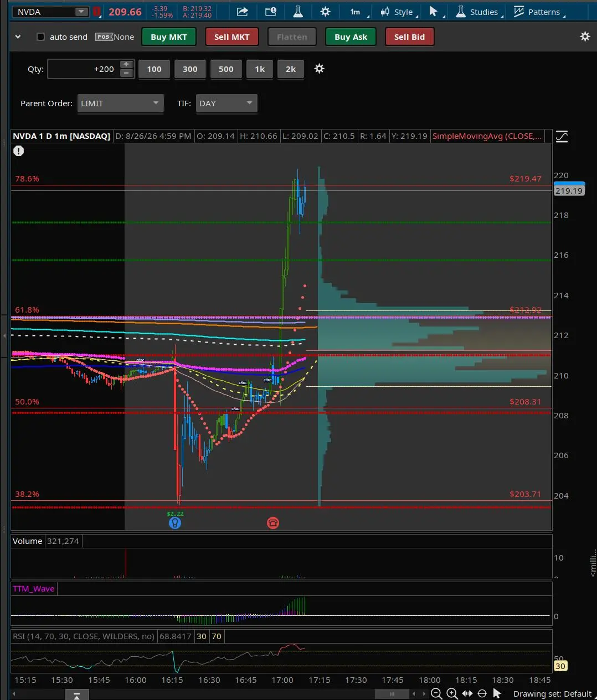The width and height of the screenshot is (597, 700).
Task: Click the chart warning exclamation icon
Action: click(x=19, y=151)
